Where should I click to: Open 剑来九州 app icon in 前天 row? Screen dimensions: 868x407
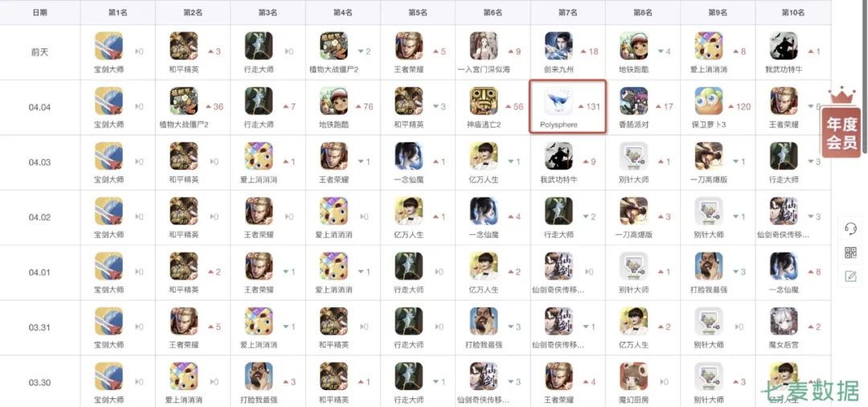click(559, 46)
